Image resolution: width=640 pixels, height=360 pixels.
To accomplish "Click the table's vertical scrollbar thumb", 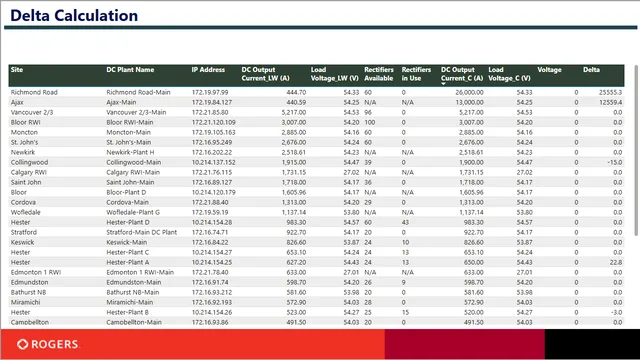I will coord(636,150).
